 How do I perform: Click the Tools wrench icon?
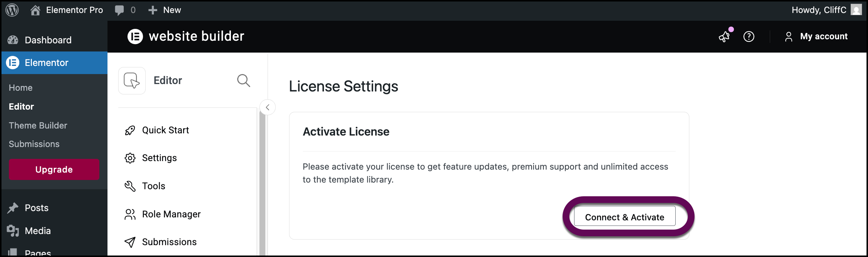click(130, 186)
